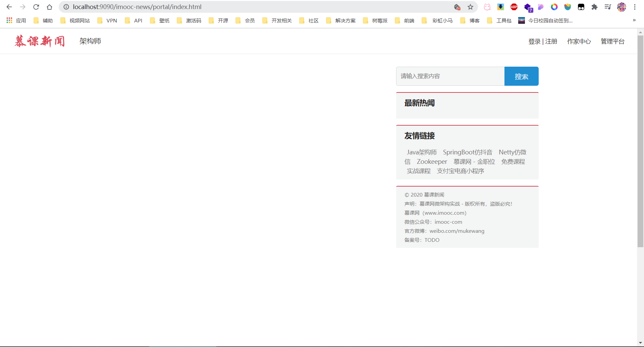Screen dimensions: 644x347
Task: Open the ABP ad blocker extension
Action: [514, 7]
